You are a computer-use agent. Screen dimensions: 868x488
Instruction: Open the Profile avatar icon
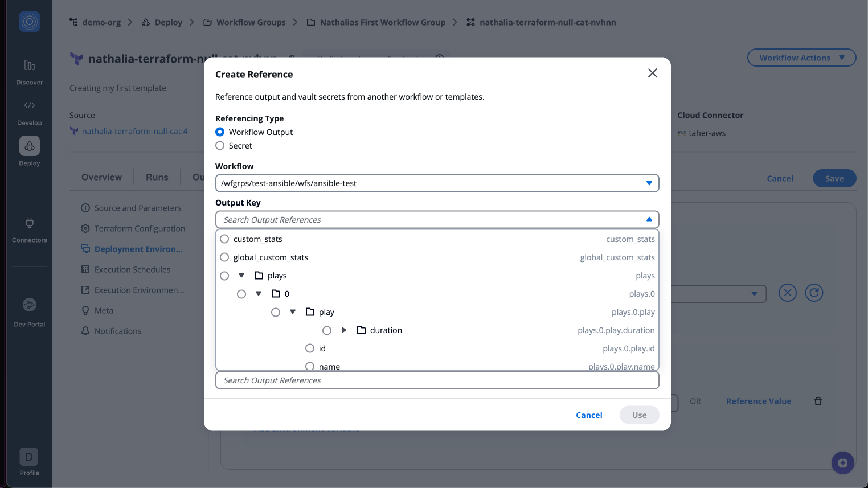tap(29, 457)
